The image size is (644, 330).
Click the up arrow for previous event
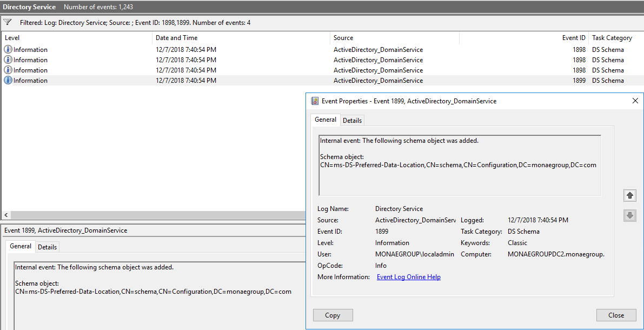click(x=629, y=195)
